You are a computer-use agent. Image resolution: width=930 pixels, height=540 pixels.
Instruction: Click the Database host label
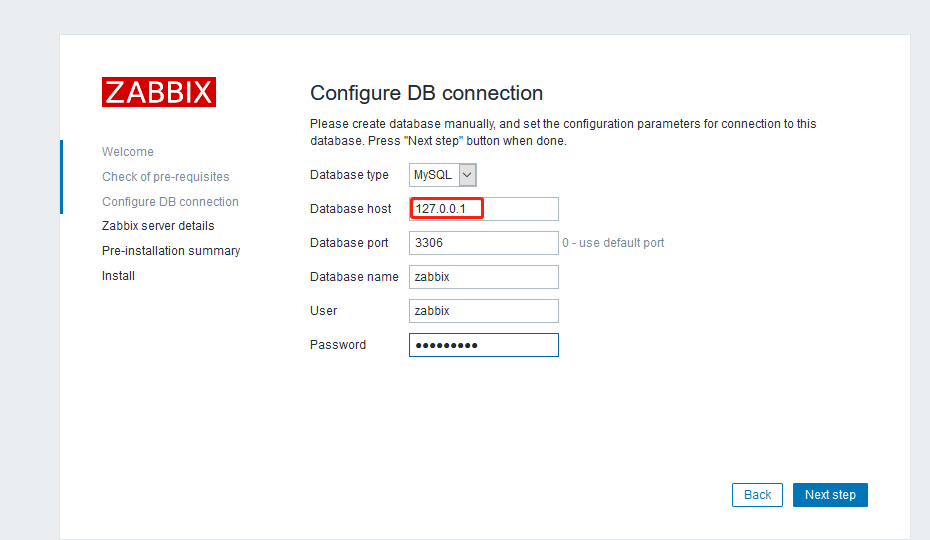coord(351,209)
